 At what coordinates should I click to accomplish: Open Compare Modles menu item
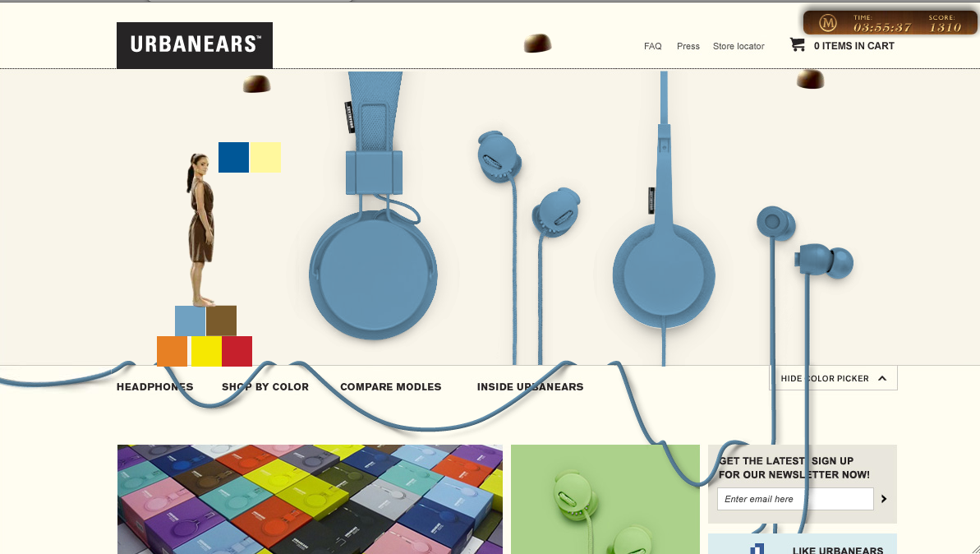click(x=391, y=387)
